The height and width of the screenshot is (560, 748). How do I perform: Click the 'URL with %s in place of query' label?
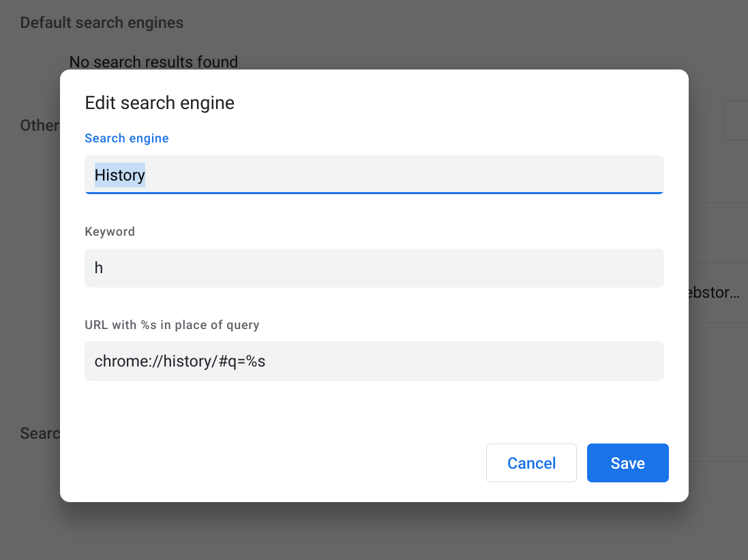click(x=172, y=325)
